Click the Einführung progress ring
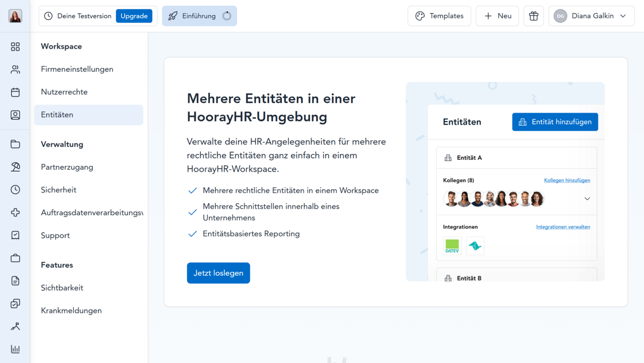This screenshot has height=363, width=644. [227, 16]
